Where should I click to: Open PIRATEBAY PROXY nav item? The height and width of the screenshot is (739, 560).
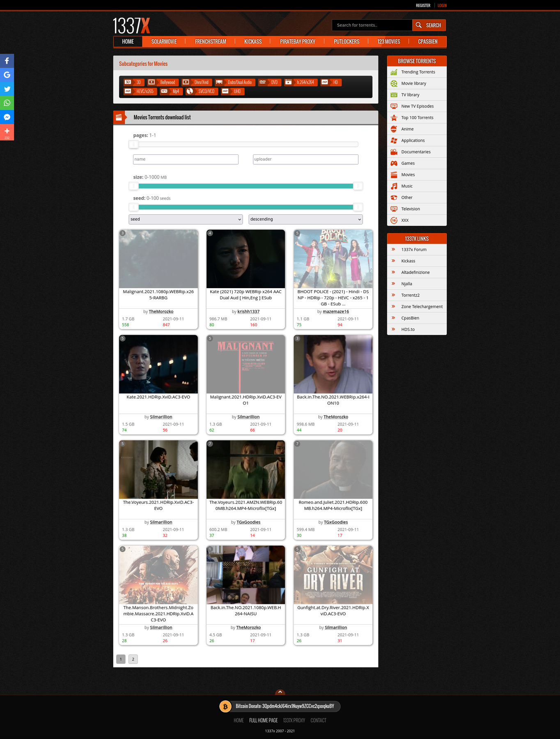[x=298, y=41]
